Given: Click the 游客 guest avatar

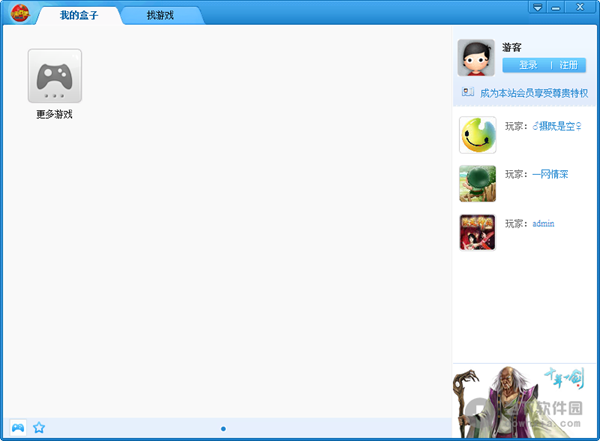Looking at the screenshot, I should 476,58.
